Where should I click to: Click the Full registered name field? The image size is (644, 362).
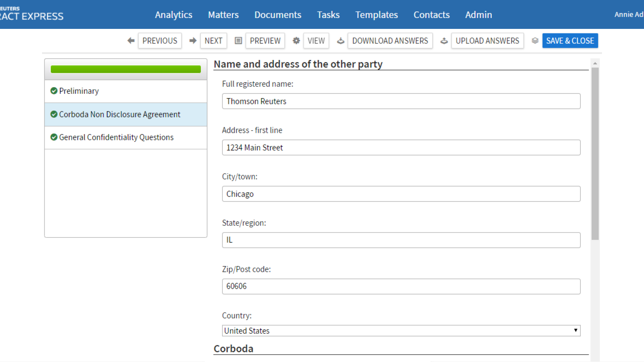pos(401,101)
